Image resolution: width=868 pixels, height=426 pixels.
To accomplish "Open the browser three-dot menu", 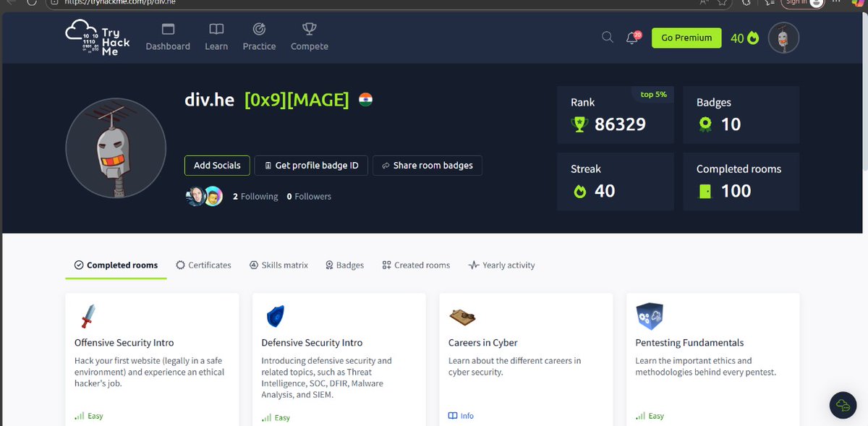I will [x=835, y=3].
